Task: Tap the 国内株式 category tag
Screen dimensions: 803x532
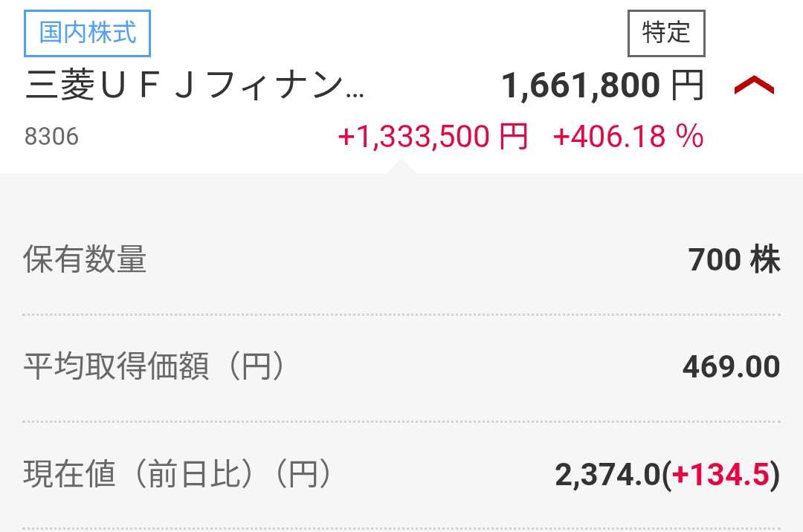Action: pyautogui.click(x=88, y=34)
